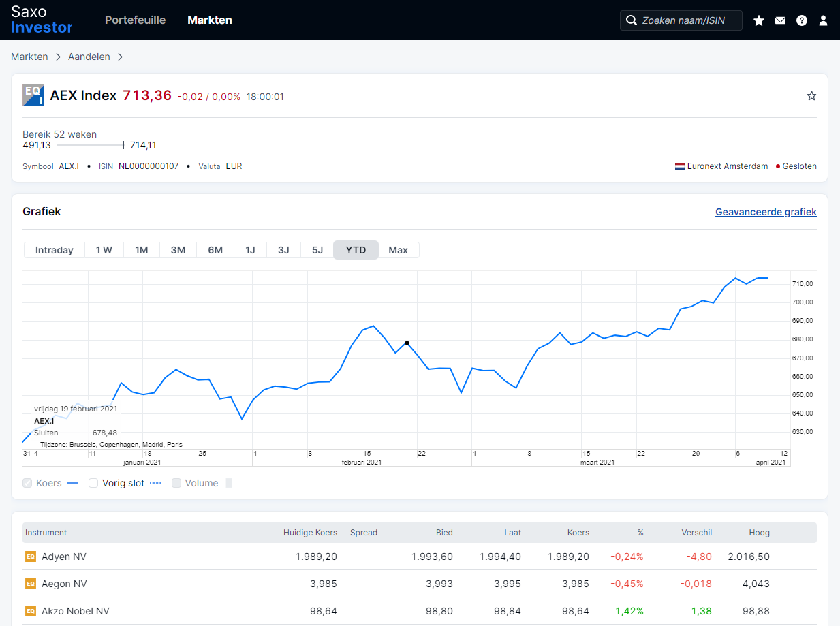This screenshot has width=840, height=626.
Task: Click the Akzo Nobel NV EQ icon
Action: point(30,611)
